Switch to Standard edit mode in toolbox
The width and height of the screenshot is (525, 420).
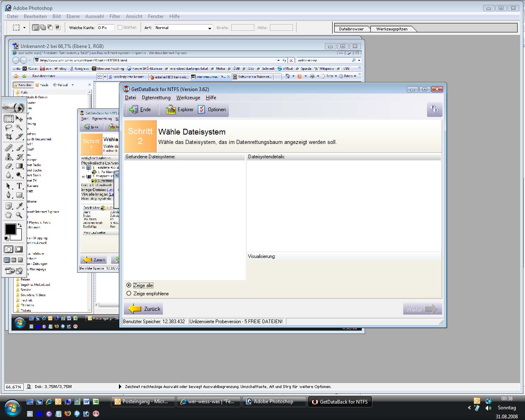(9, 249)
